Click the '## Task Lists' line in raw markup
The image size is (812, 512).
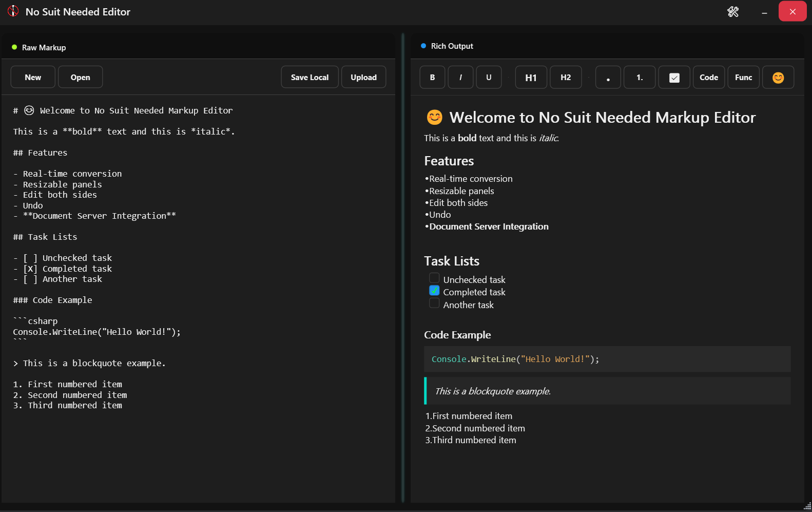45,237
